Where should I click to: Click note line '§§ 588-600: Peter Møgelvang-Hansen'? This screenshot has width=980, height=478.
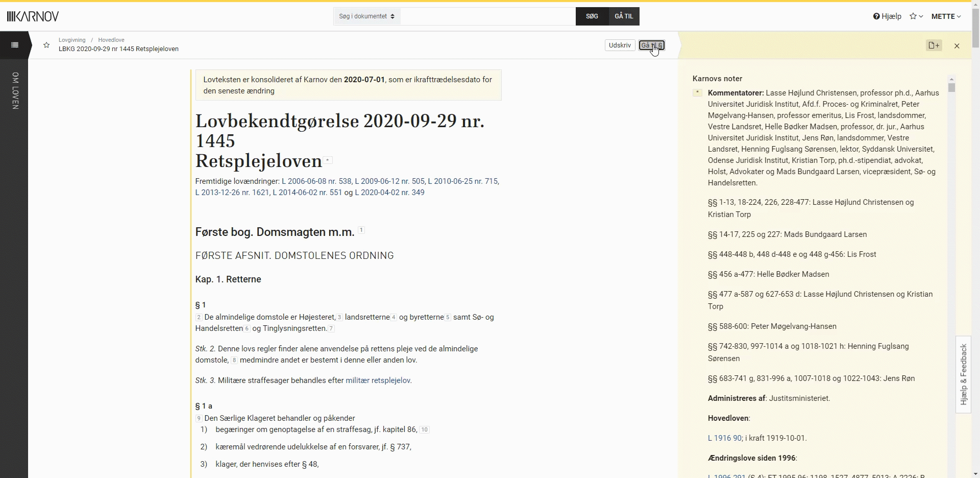pyautogui.click(x=772, y=326)
